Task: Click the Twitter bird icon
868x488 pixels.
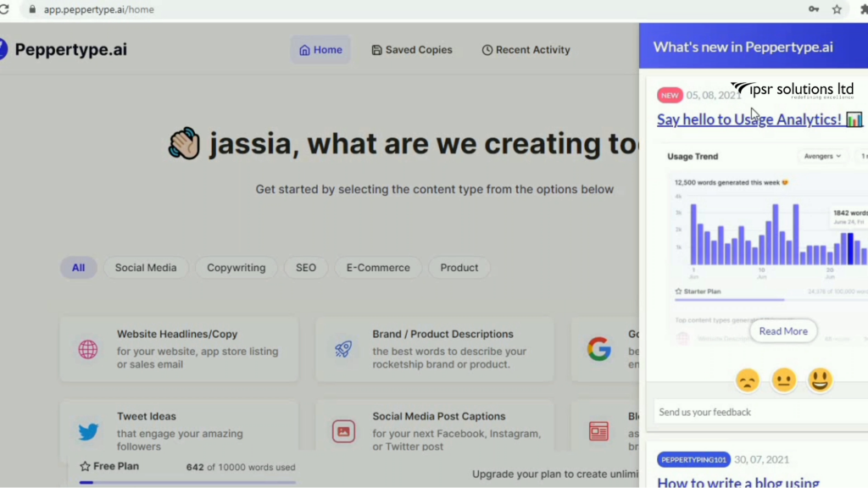Action: click(x=88, y=431)
